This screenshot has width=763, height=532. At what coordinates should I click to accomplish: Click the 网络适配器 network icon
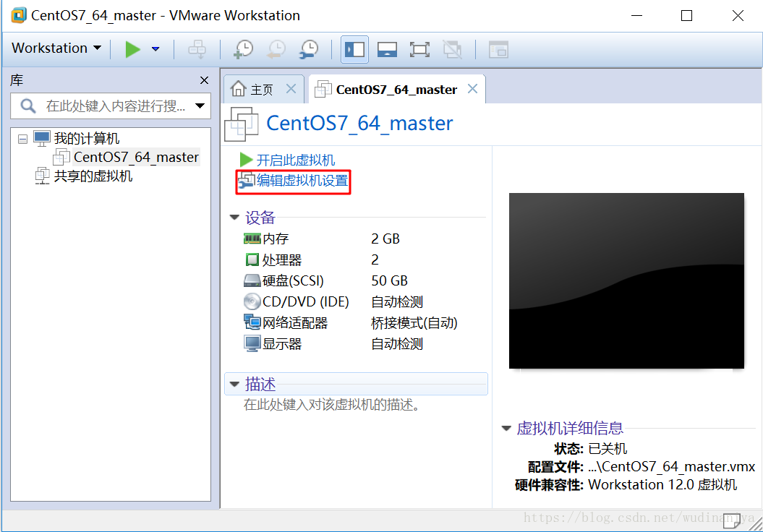tap(252, 322)
